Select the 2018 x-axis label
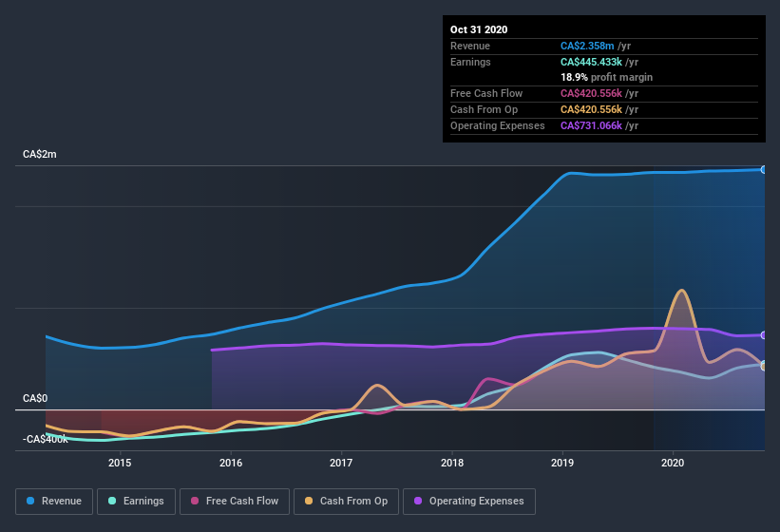The image size is (780, 532). 452,463
